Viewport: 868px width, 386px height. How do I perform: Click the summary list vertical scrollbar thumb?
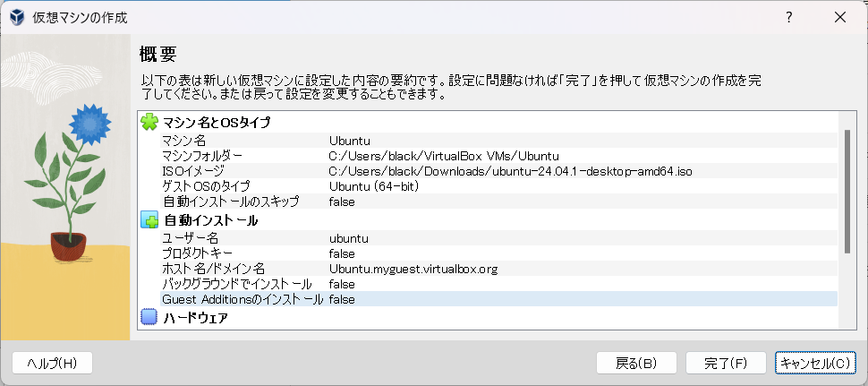847,191
